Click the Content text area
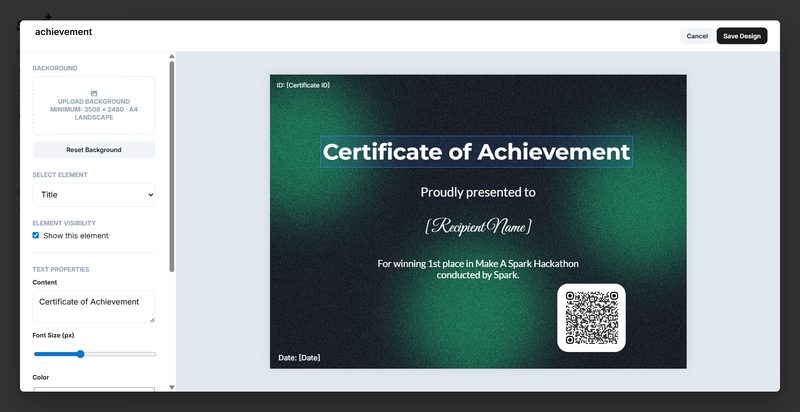 pos(94,306)
